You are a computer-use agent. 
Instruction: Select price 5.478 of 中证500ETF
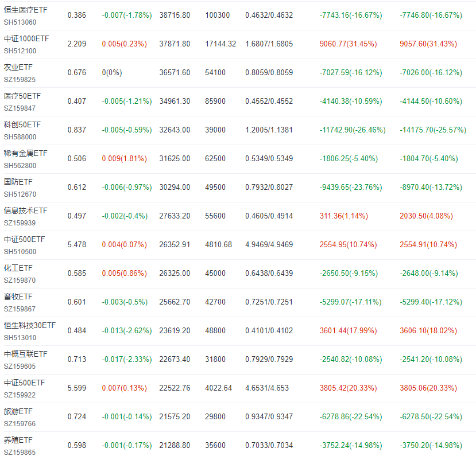[x=77, y=244]
